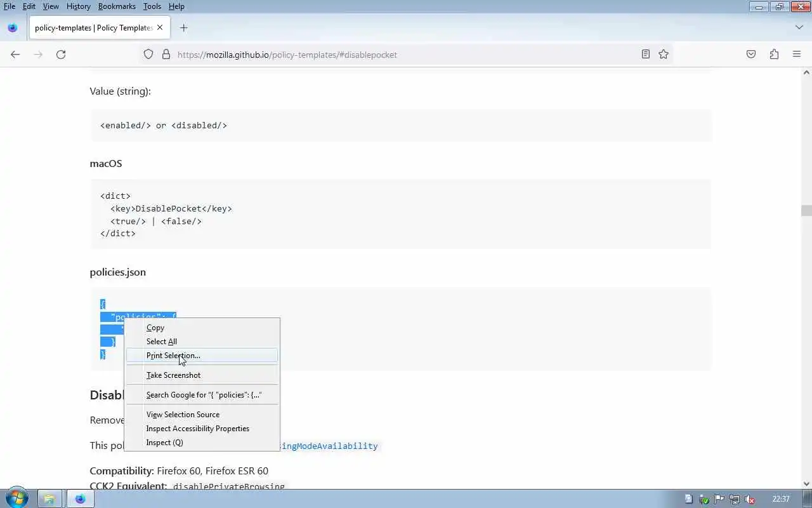Viewport: 812px width, 508px height.
Task: Click the "Value (string):" text
Action: (121, 91)
